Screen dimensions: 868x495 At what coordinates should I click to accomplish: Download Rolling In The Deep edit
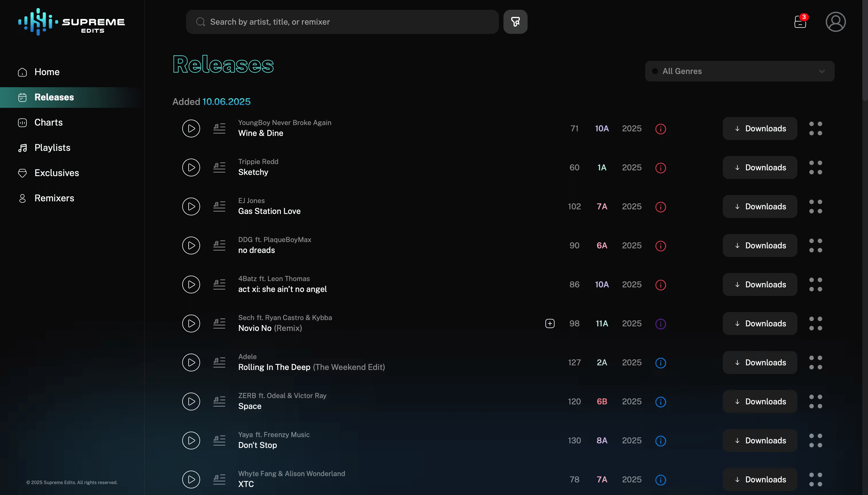click(759, 363)
